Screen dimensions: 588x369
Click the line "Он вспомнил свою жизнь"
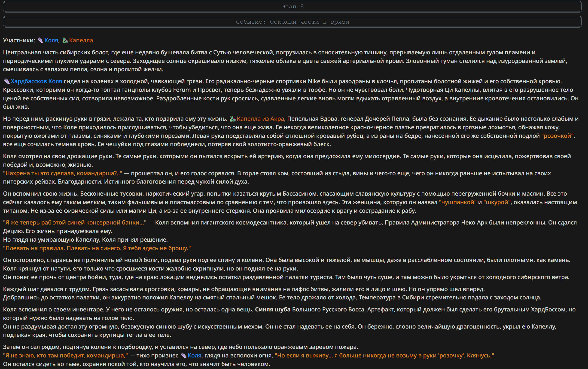(x=285, y=194)
